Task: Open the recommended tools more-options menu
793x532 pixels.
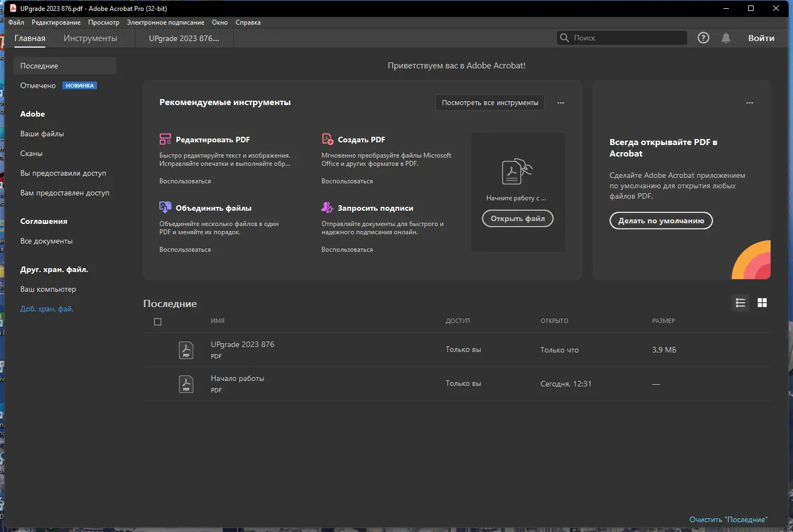Action: point(561,103)
